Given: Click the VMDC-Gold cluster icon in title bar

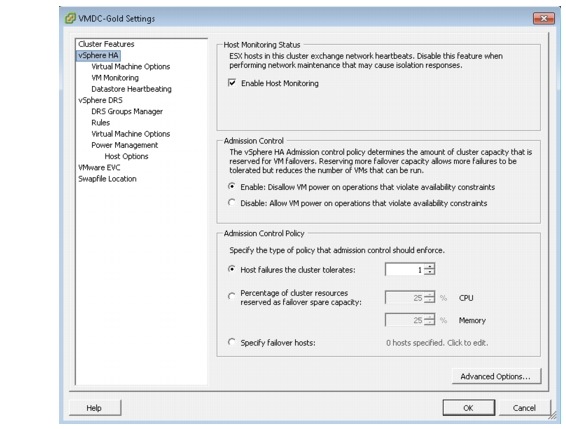Looking at the screenshot, I should (x=70, y=18).
